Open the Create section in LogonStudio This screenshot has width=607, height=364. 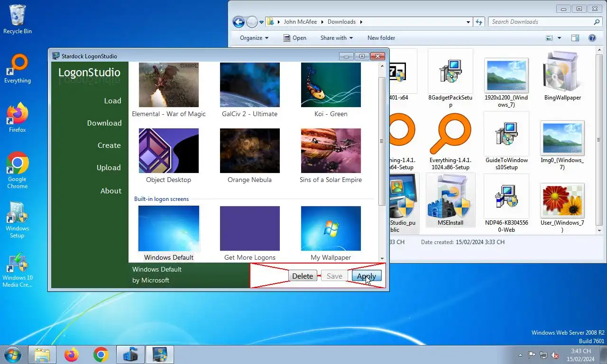(x=109, y=145)
